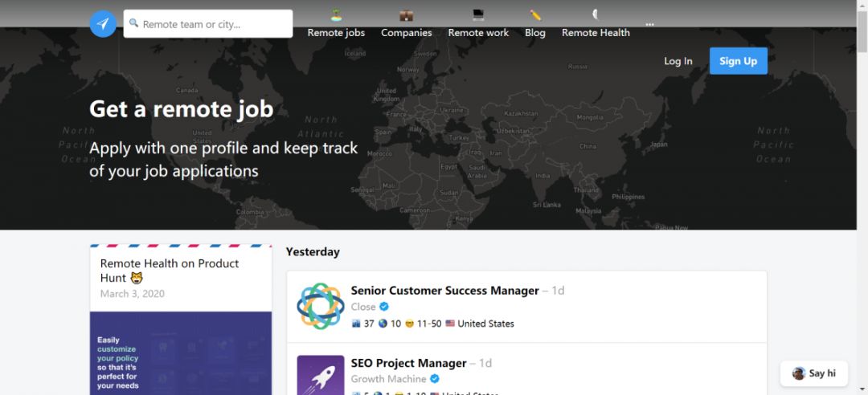Image resolution: width=868 pixels, height=395 pixels.
Task: Click the Companies briefcase icon
Action: pyautogui.click(x=407, y=15)
